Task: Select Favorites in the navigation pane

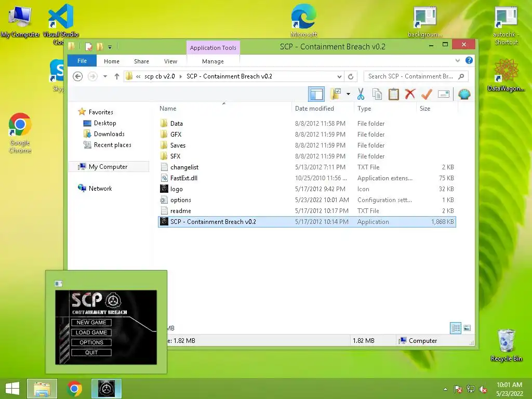Action: 101,112
